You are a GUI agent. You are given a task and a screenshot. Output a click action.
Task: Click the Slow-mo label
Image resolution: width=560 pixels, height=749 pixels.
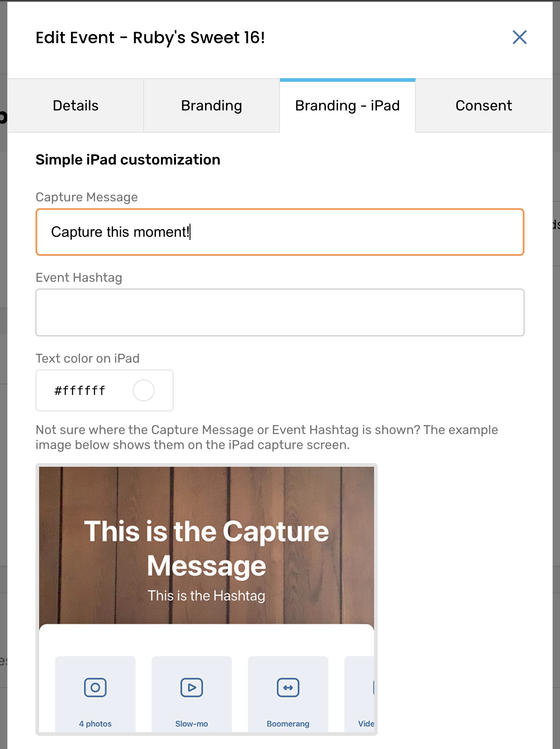point(192,724)
